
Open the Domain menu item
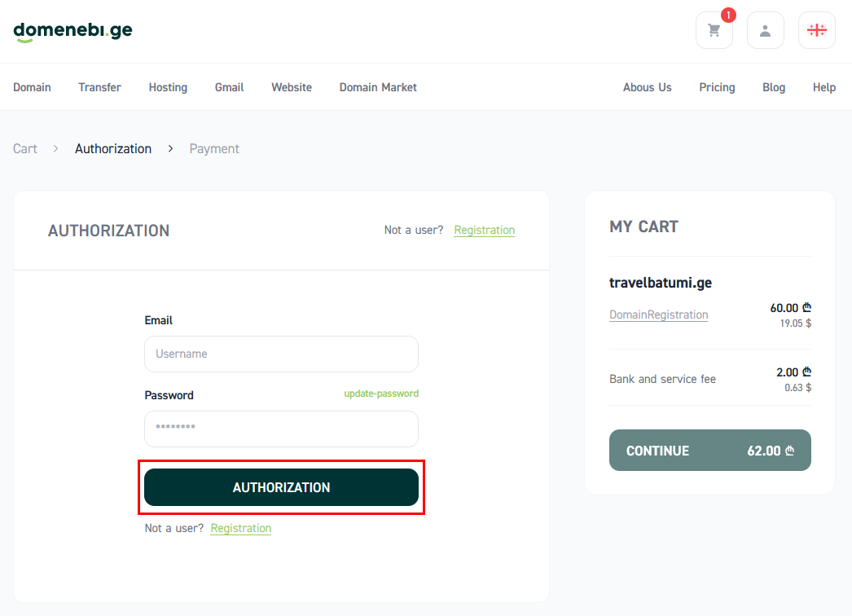(32, 87)
